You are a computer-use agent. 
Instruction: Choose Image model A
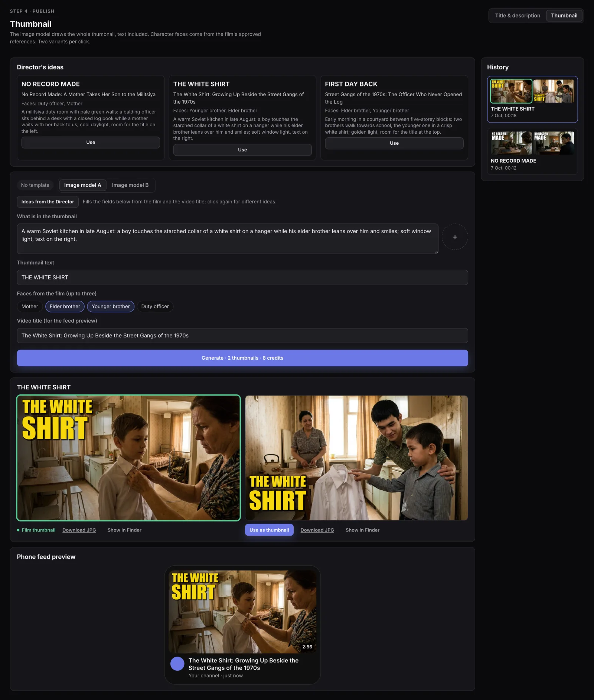[x=83, y=185]
